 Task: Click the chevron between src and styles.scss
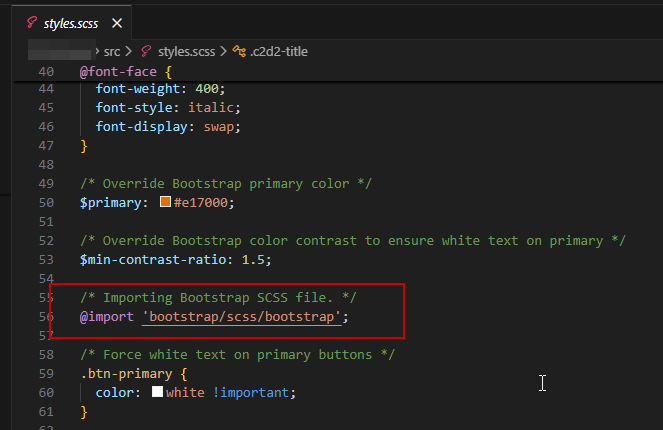[x=131, y=49]
